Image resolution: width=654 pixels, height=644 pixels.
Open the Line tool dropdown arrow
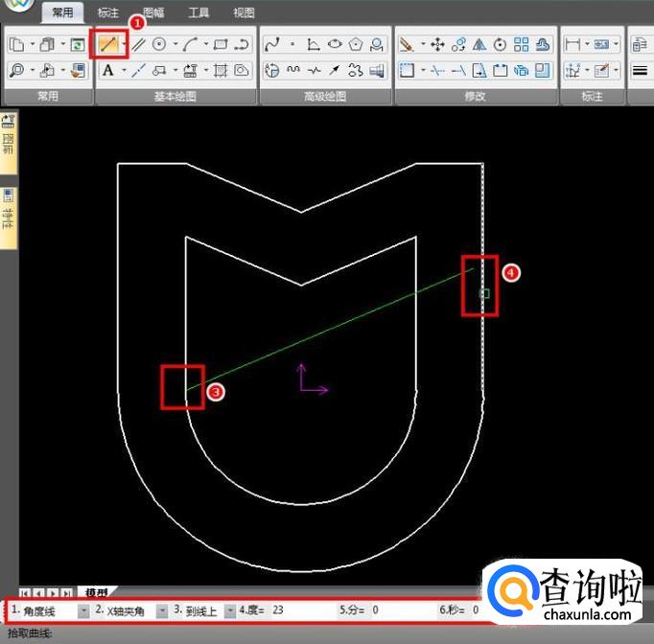(x=124, y=44)
